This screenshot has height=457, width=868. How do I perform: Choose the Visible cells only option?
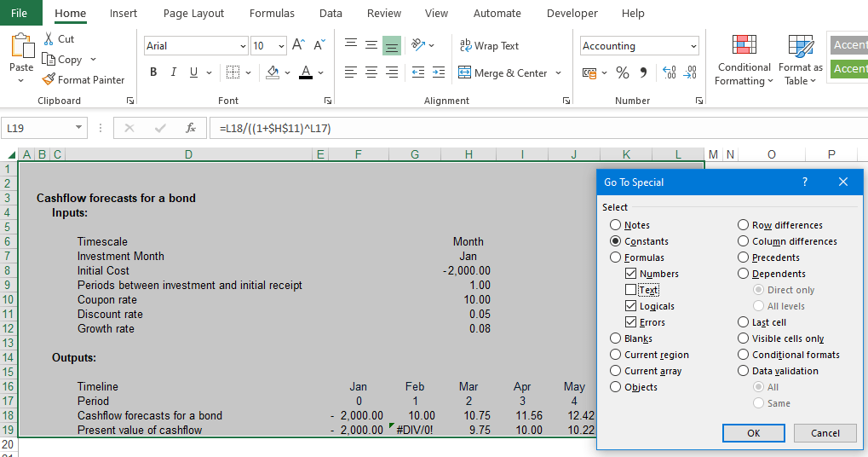744,338
